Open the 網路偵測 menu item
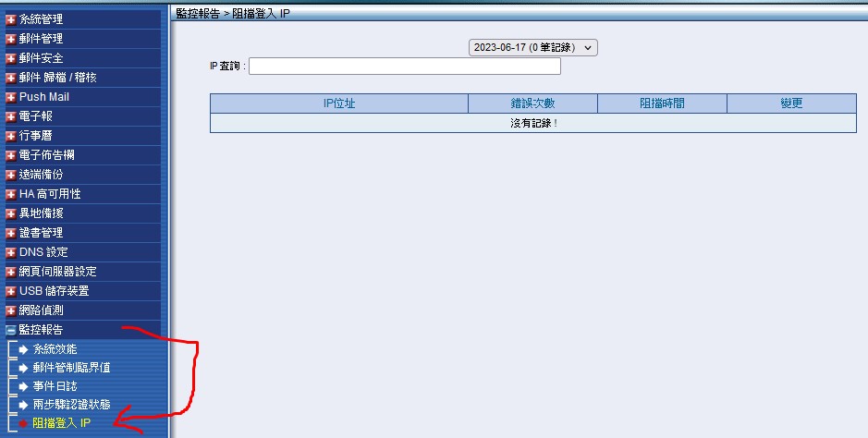 (x=41, y=310)
